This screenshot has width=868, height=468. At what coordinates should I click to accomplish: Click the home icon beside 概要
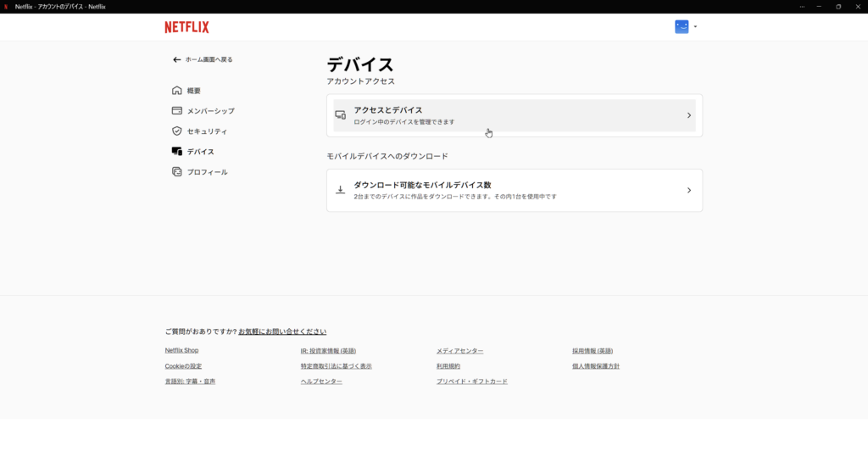tap(176, 90)
